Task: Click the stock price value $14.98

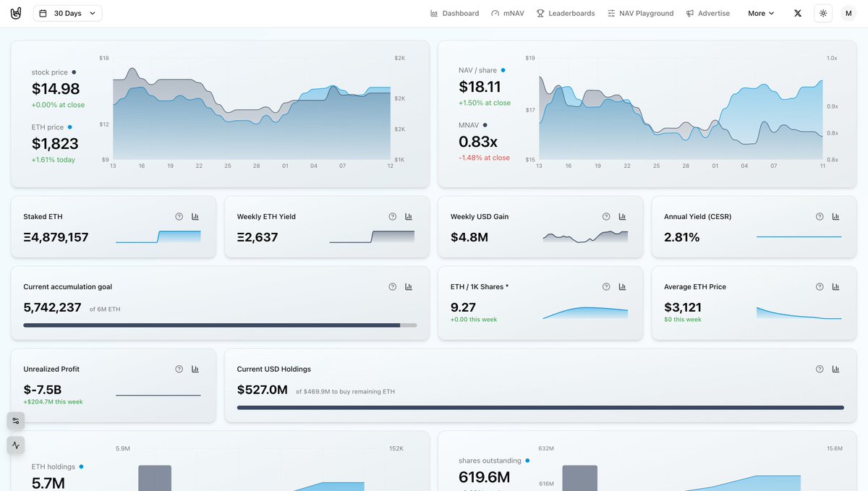Action: tap(56, 88)
